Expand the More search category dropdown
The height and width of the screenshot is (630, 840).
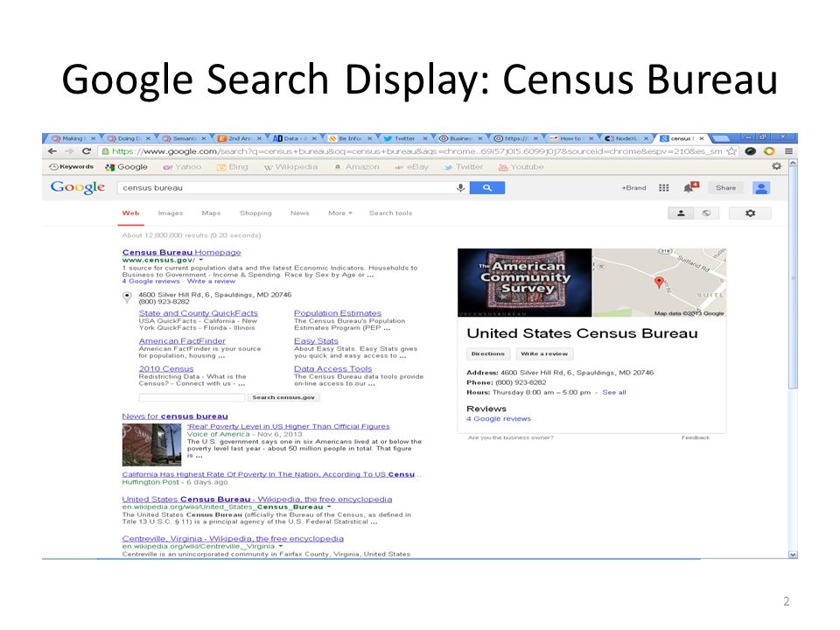pyautogui.click(x=340, y=213)
